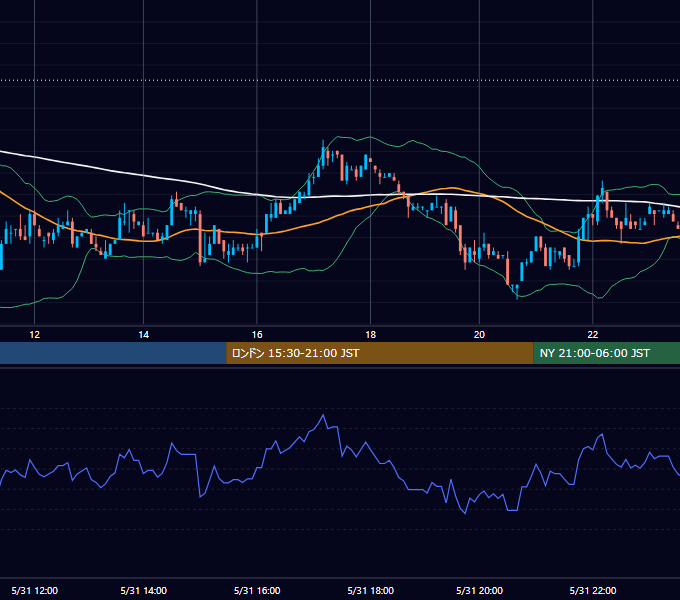Click the 20 hour axis label
The width and height of the screenshot is (680, 600).
point(479,335)
